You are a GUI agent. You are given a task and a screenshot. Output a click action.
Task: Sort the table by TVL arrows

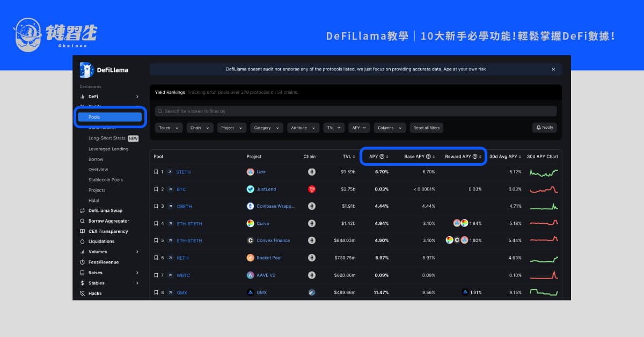coord(354,157)
